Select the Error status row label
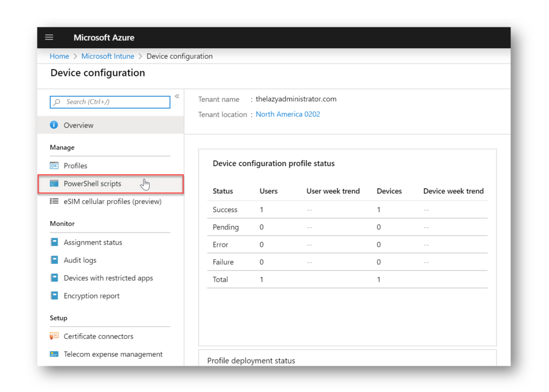549x392 pixels. pos(220,244)
